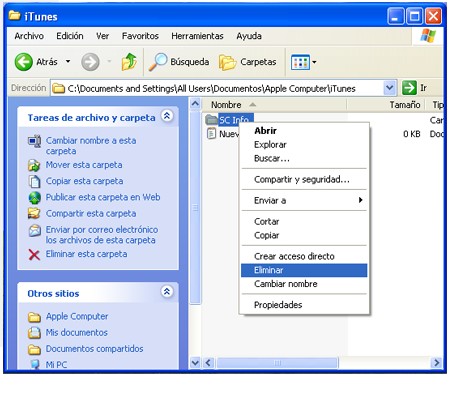Click the envelope e-mail task icon
The height and width of the screenshot is (401, 450).
[34, 231]
